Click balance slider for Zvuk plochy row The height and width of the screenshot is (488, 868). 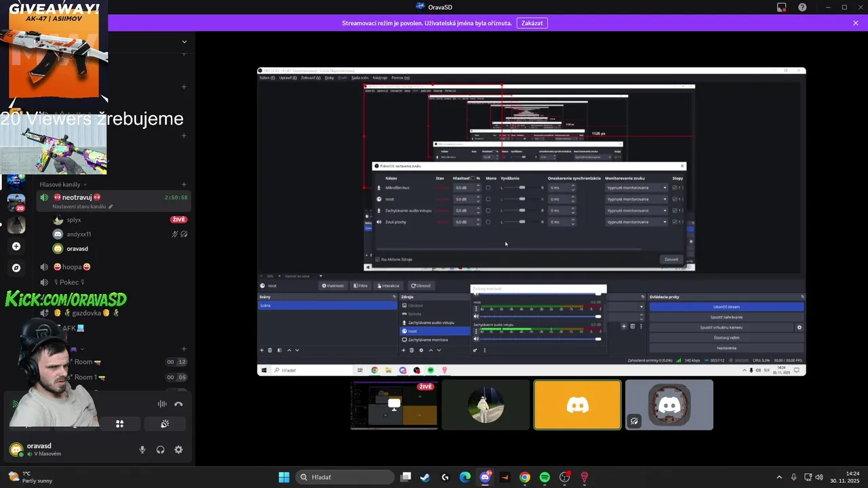(521, 222)
